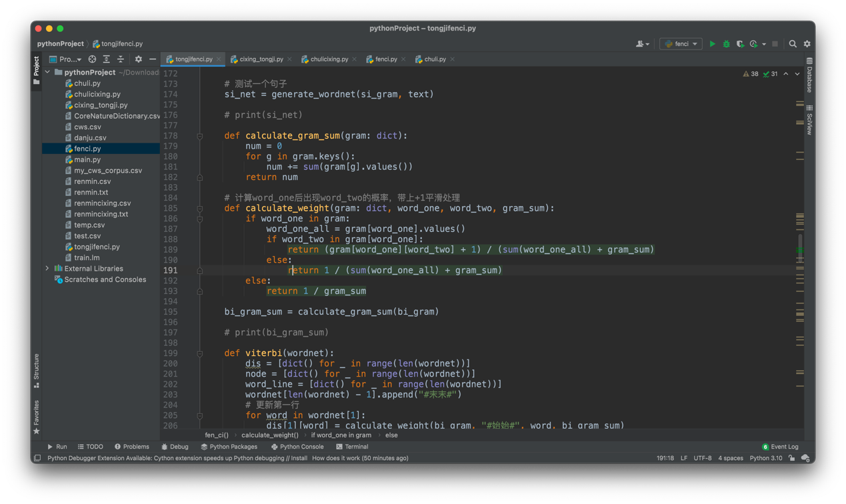Open the Terminal tool window
This screenshot has width=846, height=504.
352,447
